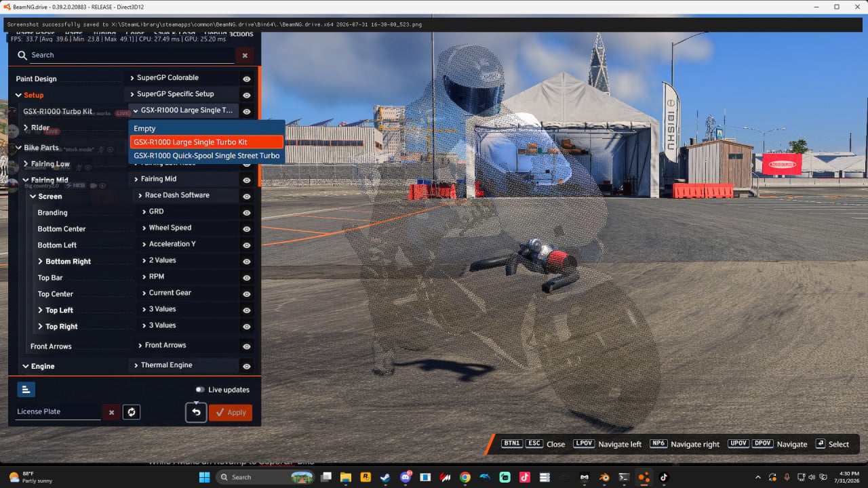
Task: Select the Empty option in dropdown
Action: [x=207, y=128]
